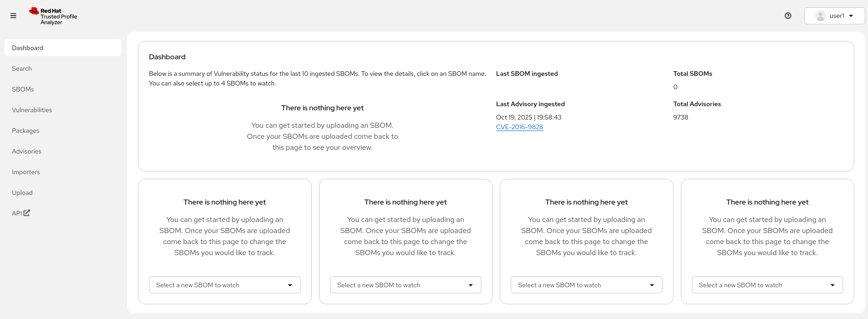Click the user1 avatar icon
Screen dimensions: 868x319
[x=820, y=16]
